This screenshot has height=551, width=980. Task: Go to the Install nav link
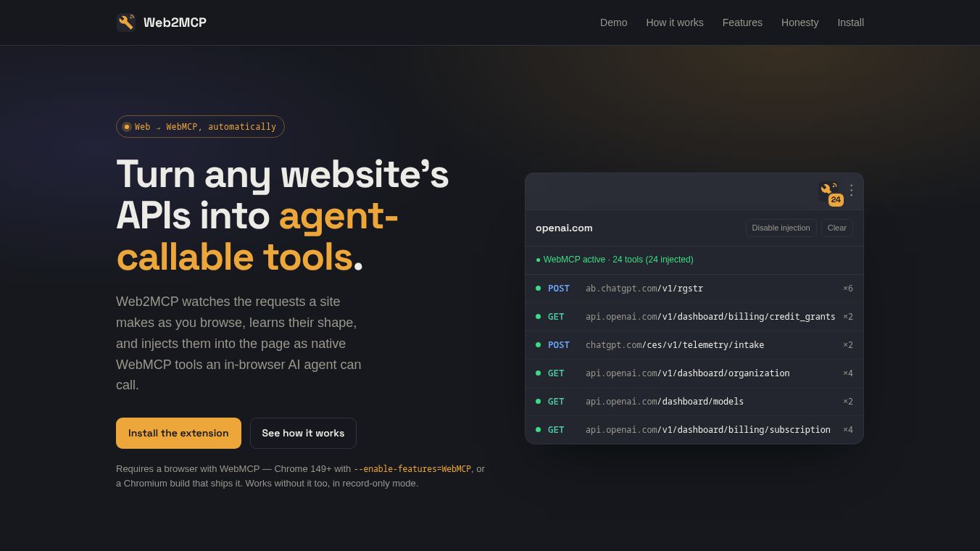coord(850,22)
